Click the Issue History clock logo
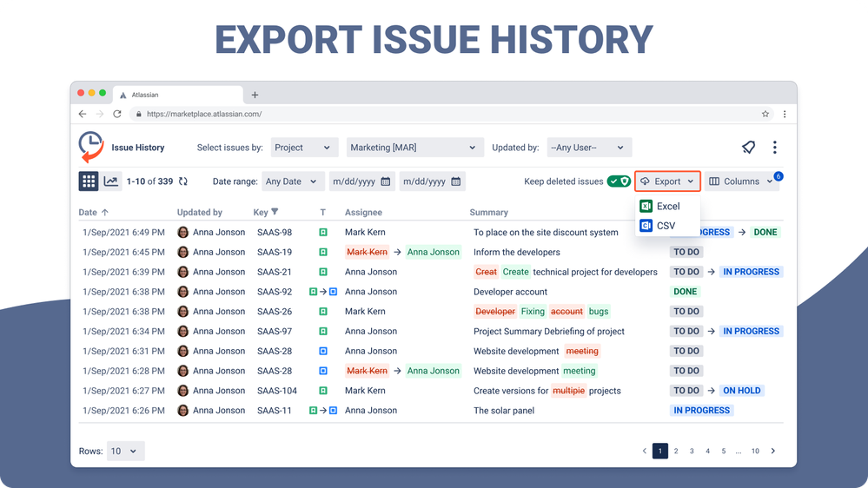868x488 pixels. (x=90, y=147)
